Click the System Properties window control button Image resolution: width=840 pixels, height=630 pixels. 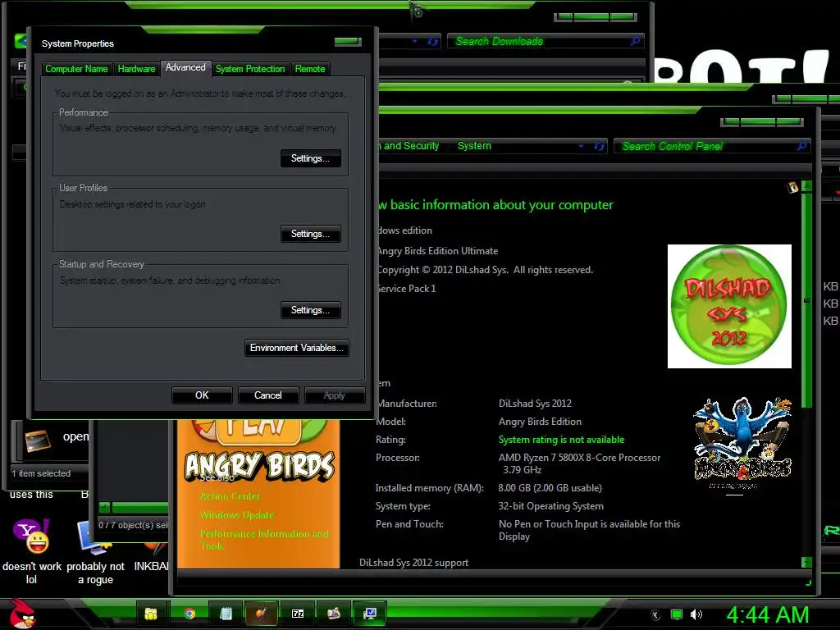point(348,42)
